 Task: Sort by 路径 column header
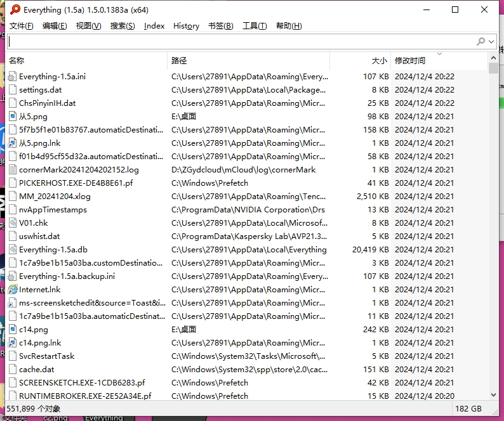click(x=248, y=61)
